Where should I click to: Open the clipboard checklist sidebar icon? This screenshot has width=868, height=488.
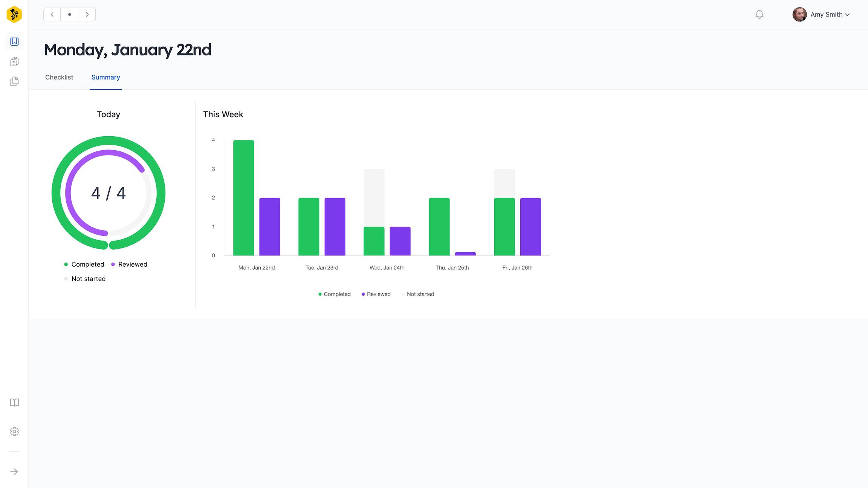[x=14, y=61]
